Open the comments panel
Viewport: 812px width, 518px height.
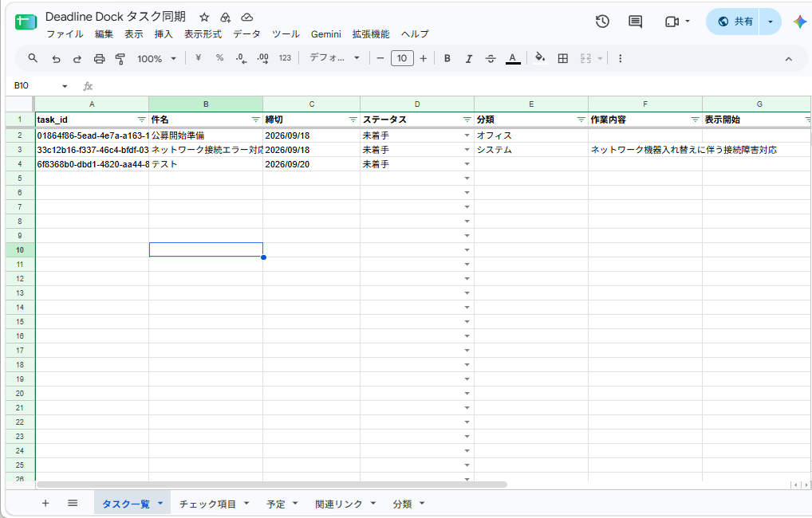click(x=636, y=22)
